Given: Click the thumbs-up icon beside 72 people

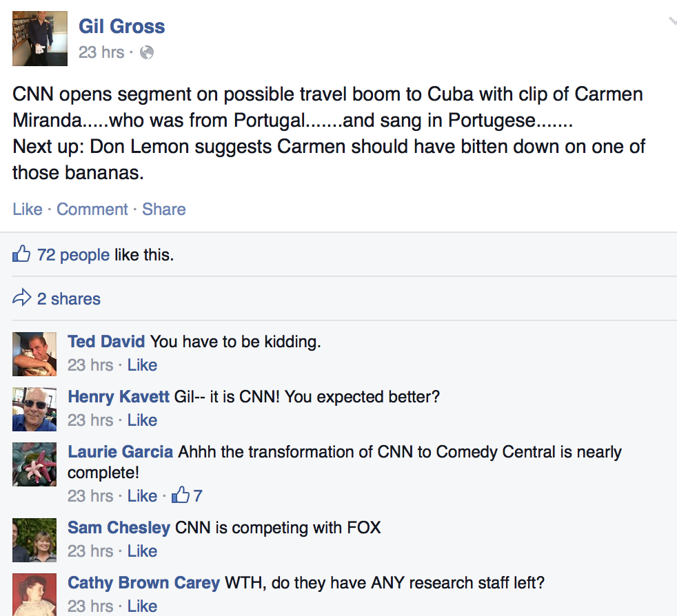Looking at the screenshot, I should pos(21,254).
